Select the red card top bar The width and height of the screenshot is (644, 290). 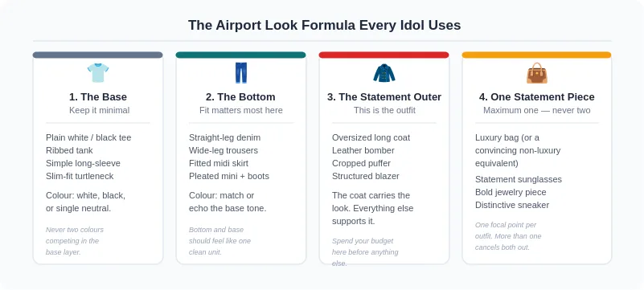pos(384,55)
